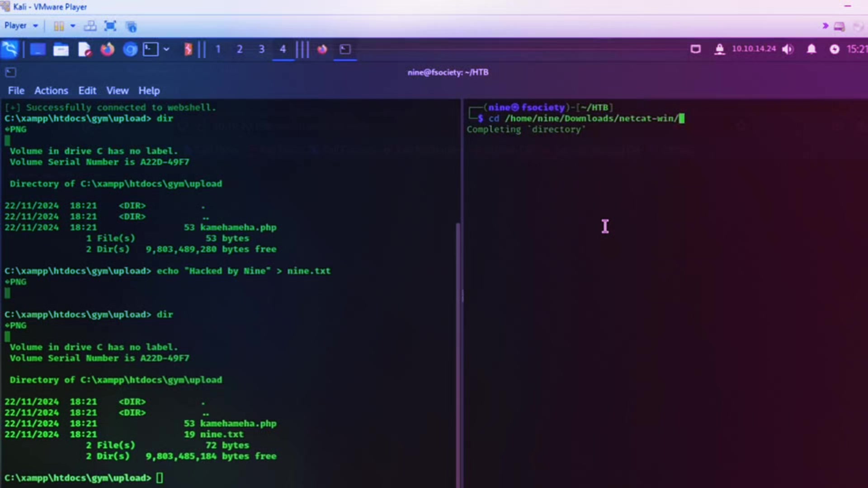Open the terminal Actions menu
This screenshot has width=868, height=488.
[x=51, y=90]
